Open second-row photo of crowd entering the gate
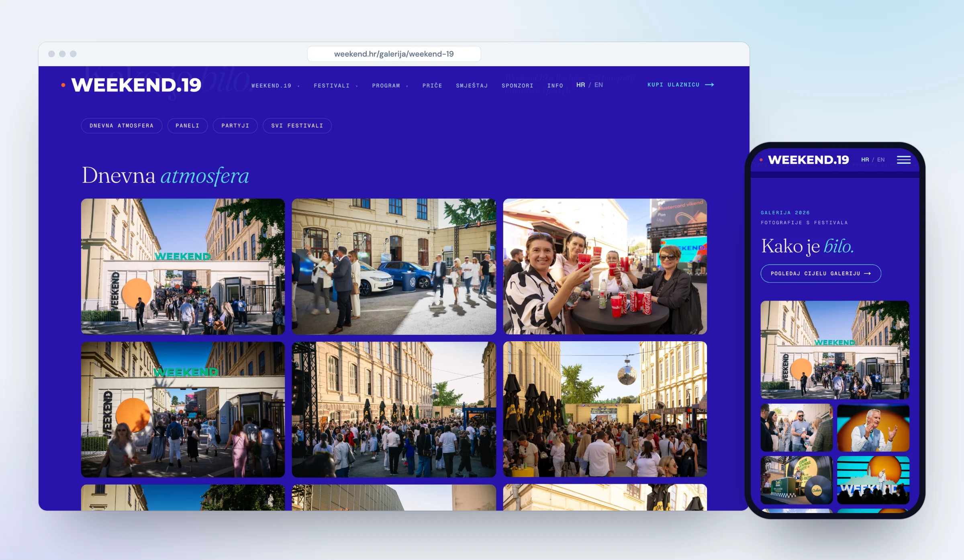This screenshot has width=964, height=560. 183,409
